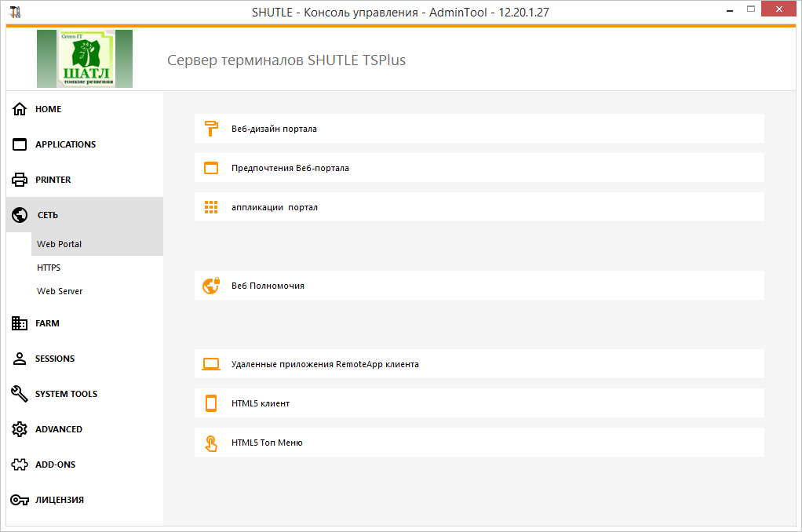
Task: Click the puzzle-piece icon for ADD-ONS
Action: pos(19,465)
